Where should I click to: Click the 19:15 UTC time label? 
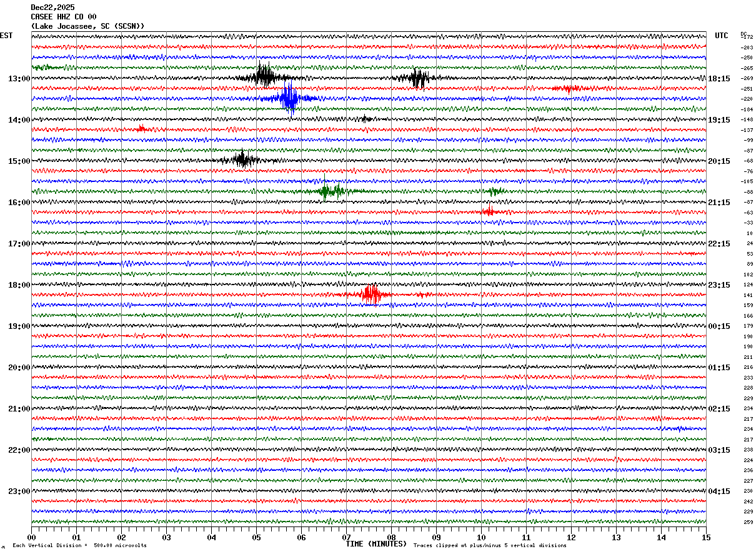[719, 120]
